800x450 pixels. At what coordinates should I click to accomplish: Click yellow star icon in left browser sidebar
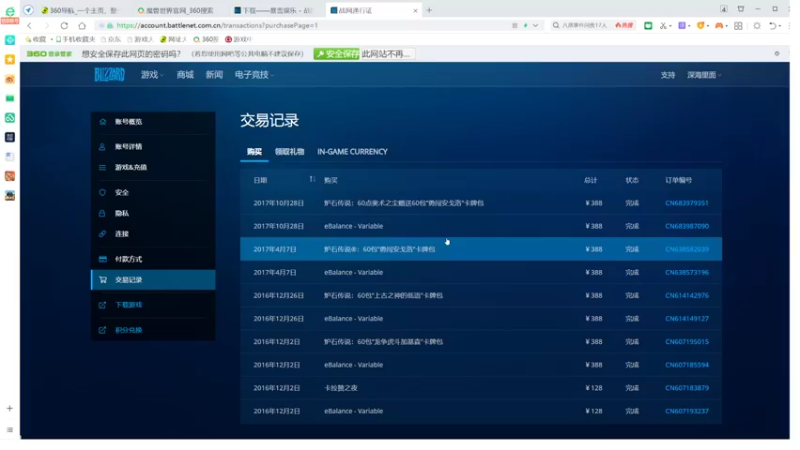pyautogui.click(x=10, y=60)
